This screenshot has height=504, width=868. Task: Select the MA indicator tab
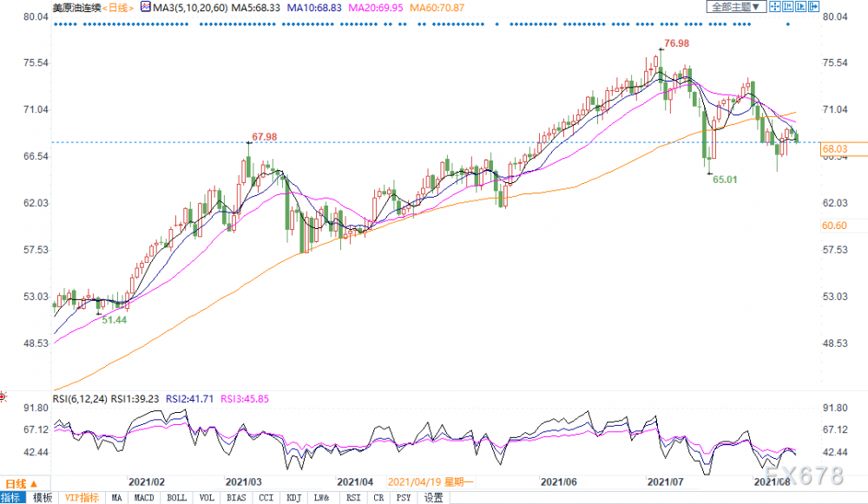[x=116, y=498]
